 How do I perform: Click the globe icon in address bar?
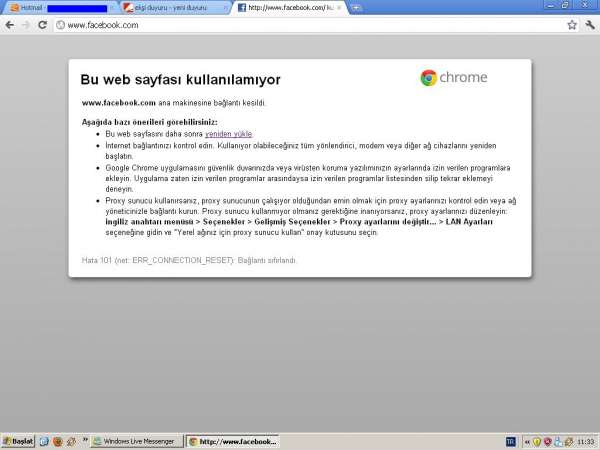(x=60, y=25)
